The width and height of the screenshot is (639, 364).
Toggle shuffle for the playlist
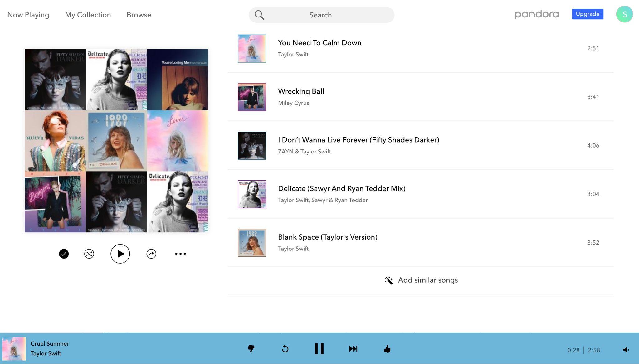[x=89, y=254]
